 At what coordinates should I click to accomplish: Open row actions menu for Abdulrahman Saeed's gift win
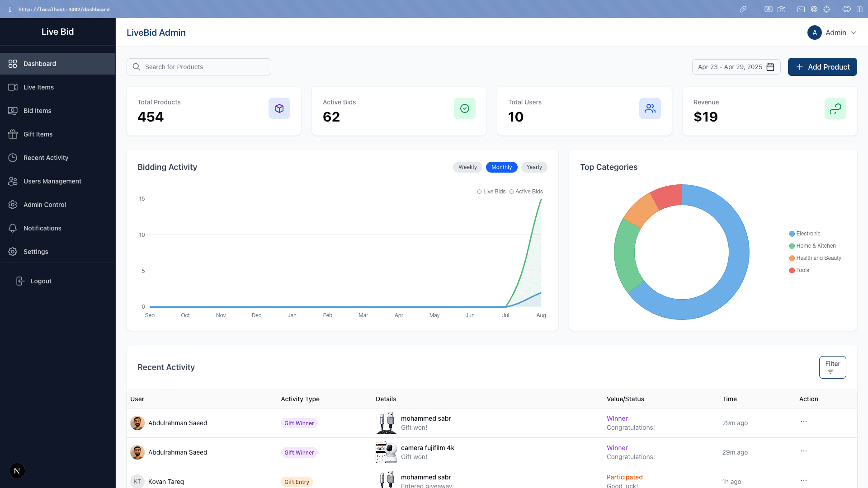point(804,422)
